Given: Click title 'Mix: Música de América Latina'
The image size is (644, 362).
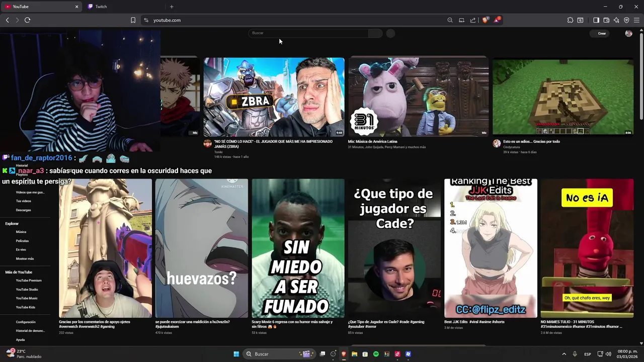Looking at the screenshot, I should 373,142.
